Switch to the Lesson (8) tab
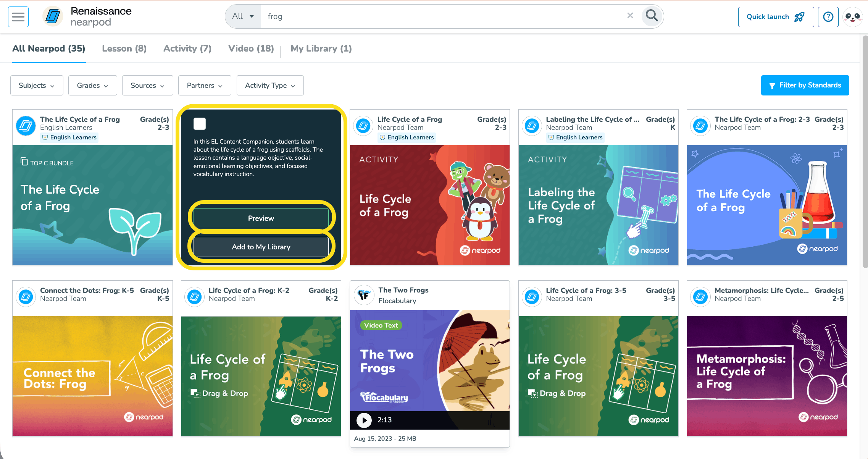Screen dimensions: 868x459 click(x=124, y=48)
